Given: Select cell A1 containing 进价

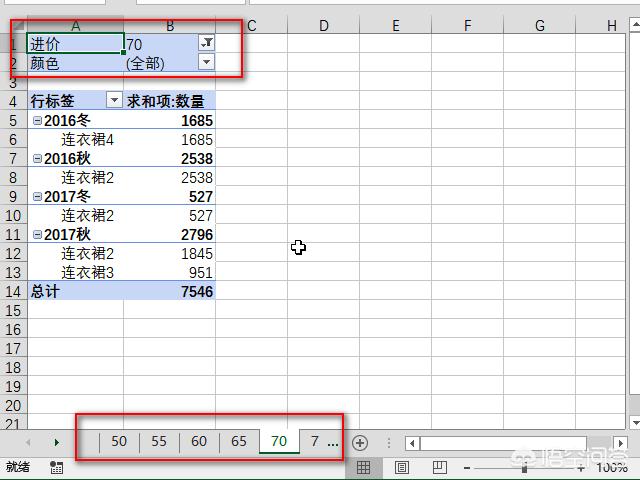Looking at the screenshot, I should coord(76,43).
